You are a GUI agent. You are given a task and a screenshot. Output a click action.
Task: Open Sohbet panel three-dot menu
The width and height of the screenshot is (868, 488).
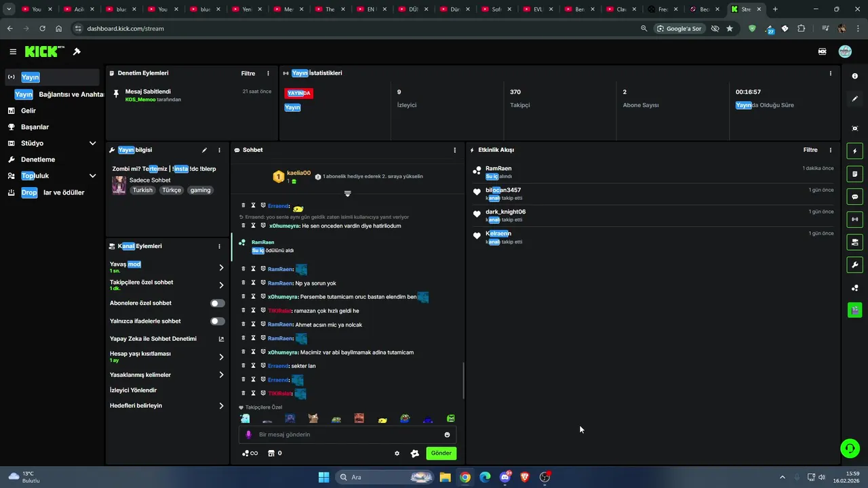point(455,150)
